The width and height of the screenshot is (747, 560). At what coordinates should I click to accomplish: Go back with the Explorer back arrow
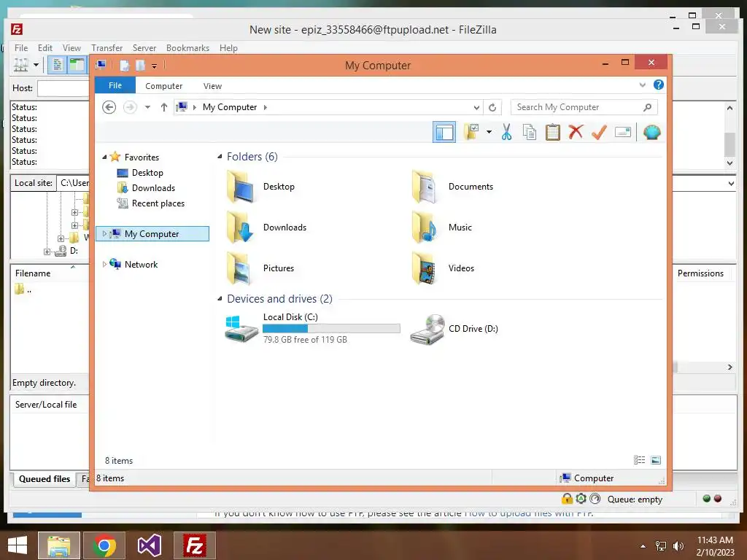coord(109,107)
